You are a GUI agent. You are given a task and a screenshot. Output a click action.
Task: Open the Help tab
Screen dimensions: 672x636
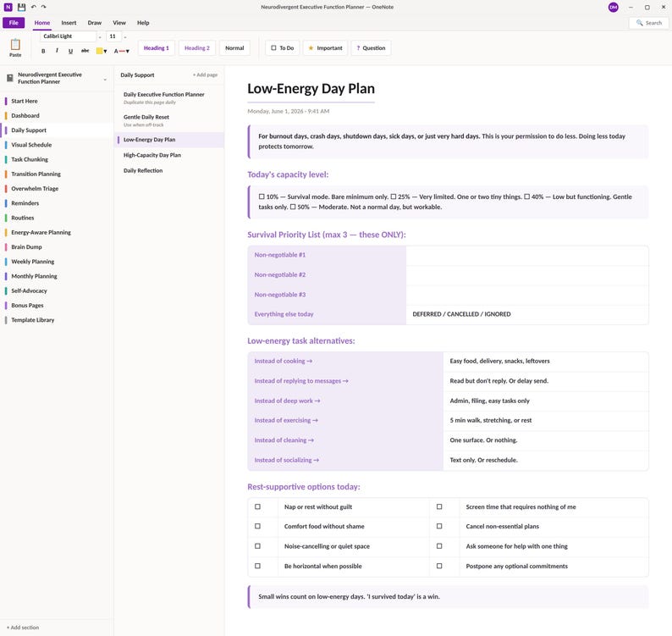point(143,23)
